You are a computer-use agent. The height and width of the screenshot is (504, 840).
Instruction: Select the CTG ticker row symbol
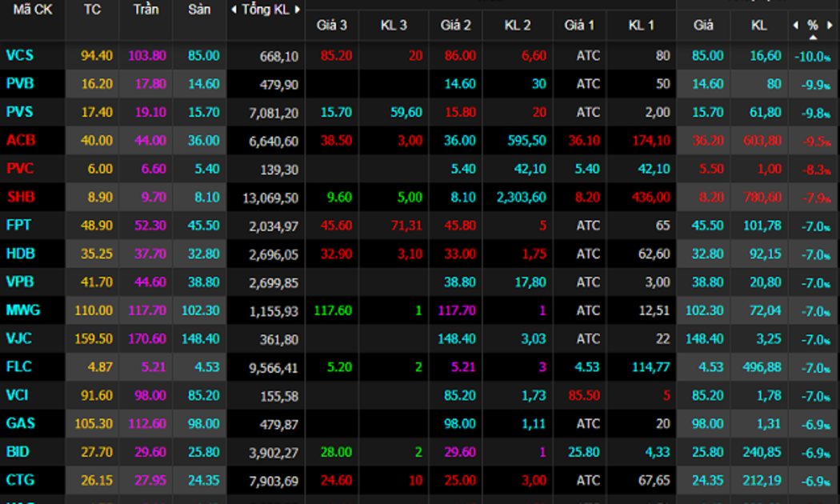(21, 480)
